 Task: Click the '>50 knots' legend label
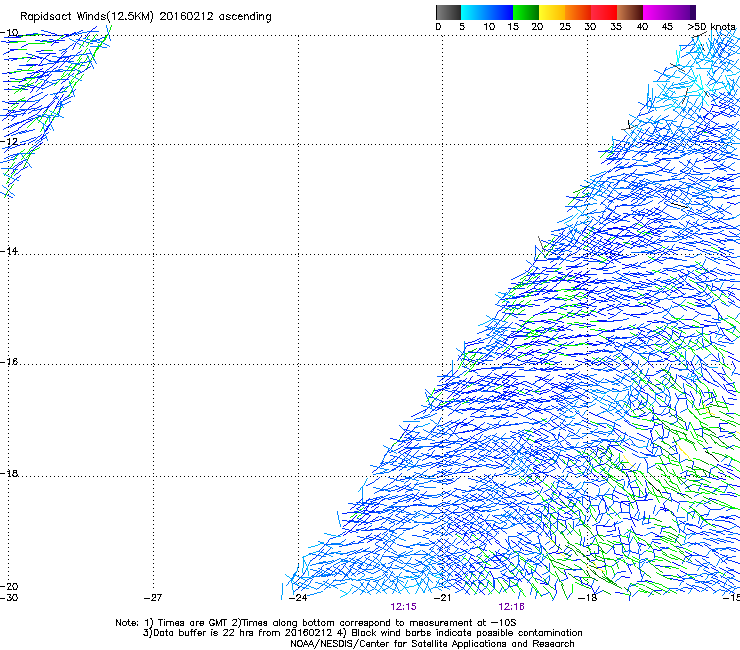tap(711, 27)
